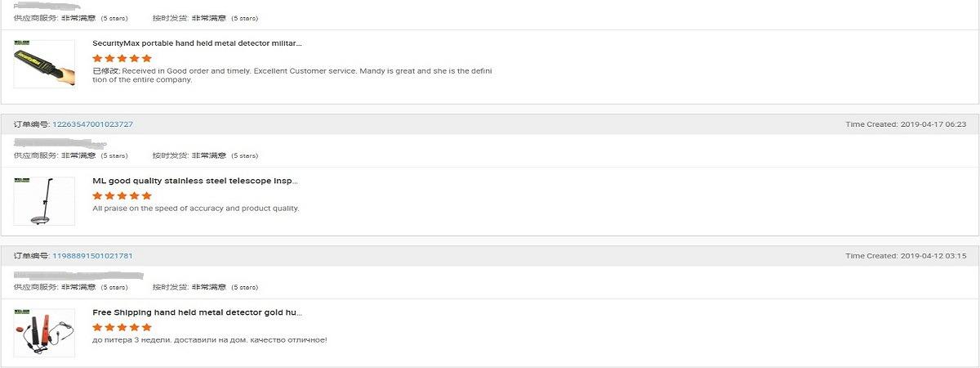Click 按时发货 rating under order 12263547001023727
Viewport: 980px width, 368px height.
point(205,155)
